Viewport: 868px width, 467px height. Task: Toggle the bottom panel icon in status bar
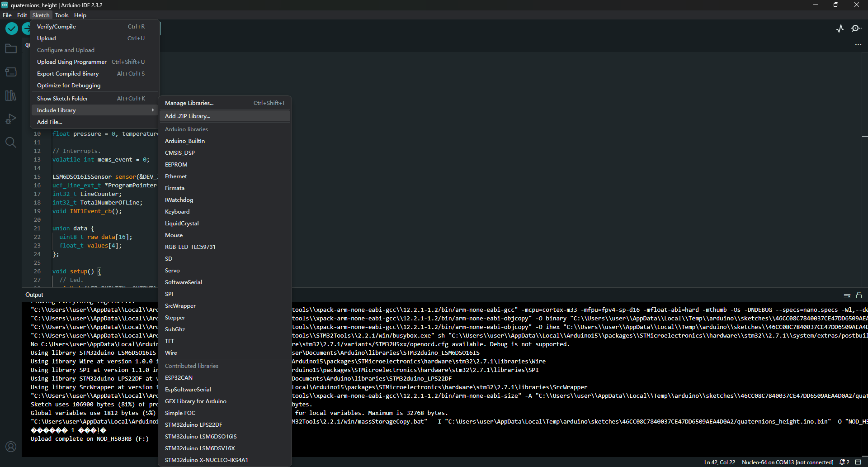coord(858,462)
